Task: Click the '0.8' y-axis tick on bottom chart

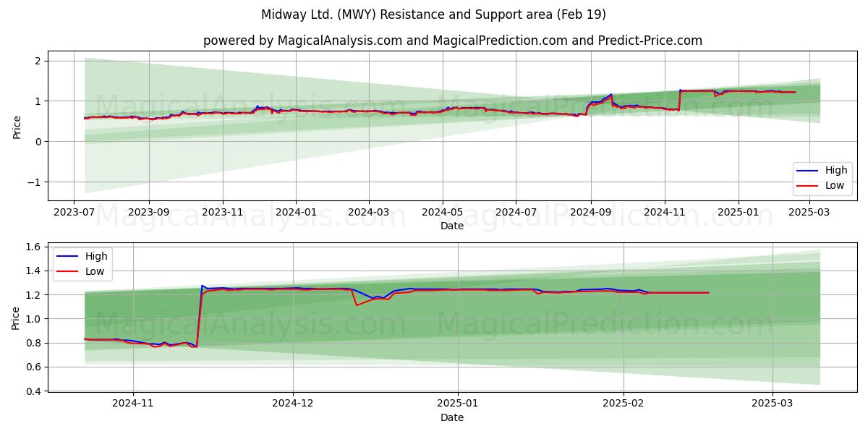Action: coord(35,343)
